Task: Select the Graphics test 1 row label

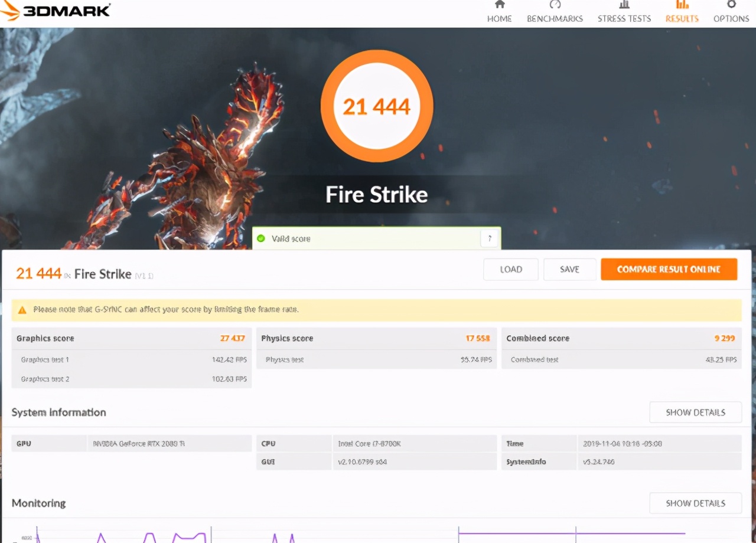Action: tap(45, 359)
